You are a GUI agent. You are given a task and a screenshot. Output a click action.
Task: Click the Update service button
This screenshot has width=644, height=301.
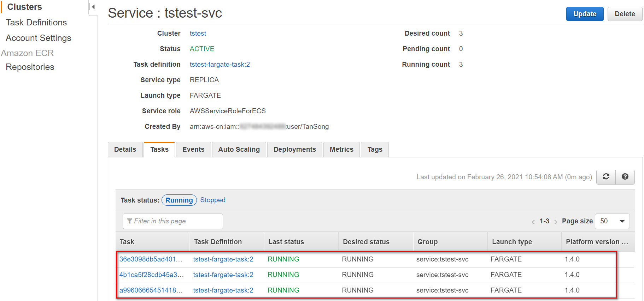[585, 14]
